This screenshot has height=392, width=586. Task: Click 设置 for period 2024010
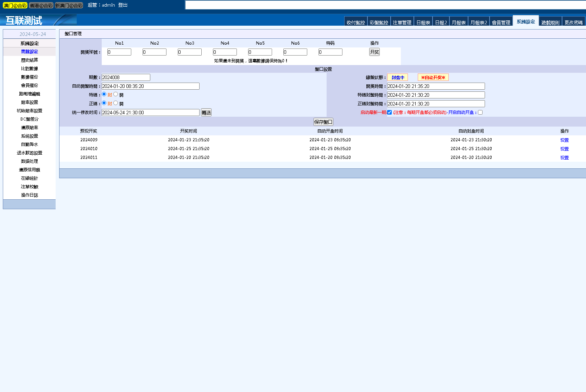coord(565,149)
